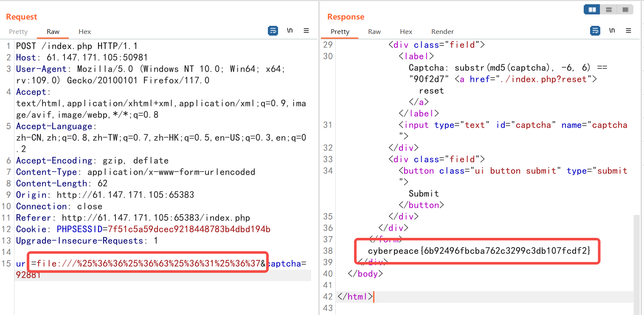
Task: Select side-by-side split layout icon
Action: point(592,9)
